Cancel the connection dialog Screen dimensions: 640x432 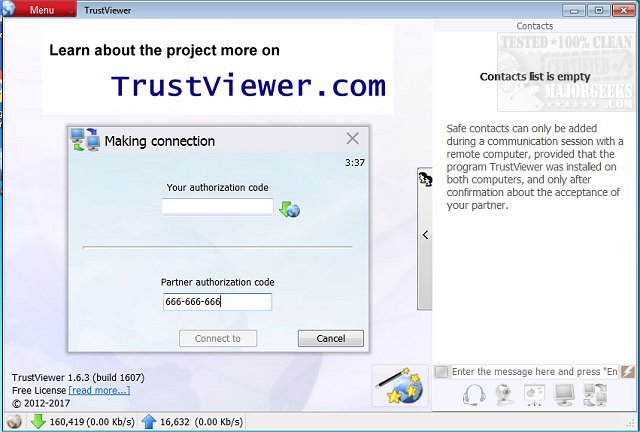point(331,338)
